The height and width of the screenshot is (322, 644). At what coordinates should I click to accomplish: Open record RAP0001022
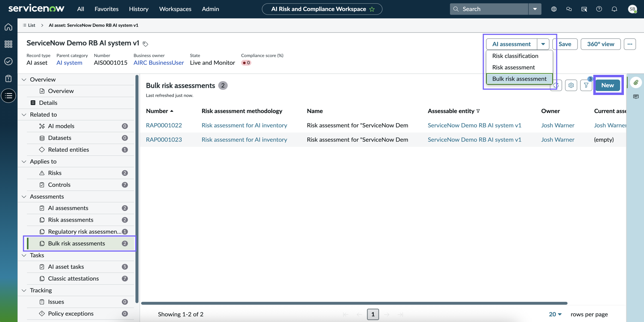[x=164, y=125]
